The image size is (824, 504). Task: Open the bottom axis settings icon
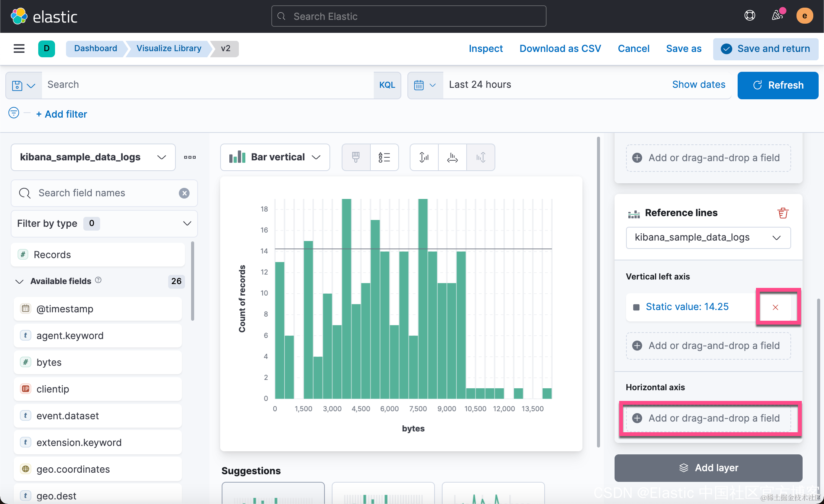pos(452,157)
